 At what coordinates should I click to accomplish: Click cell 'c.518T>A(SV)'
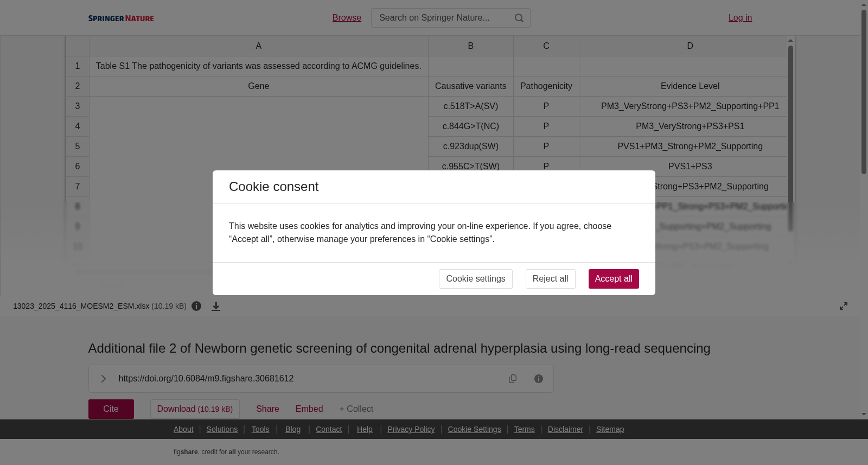click(x=471, y=106)
